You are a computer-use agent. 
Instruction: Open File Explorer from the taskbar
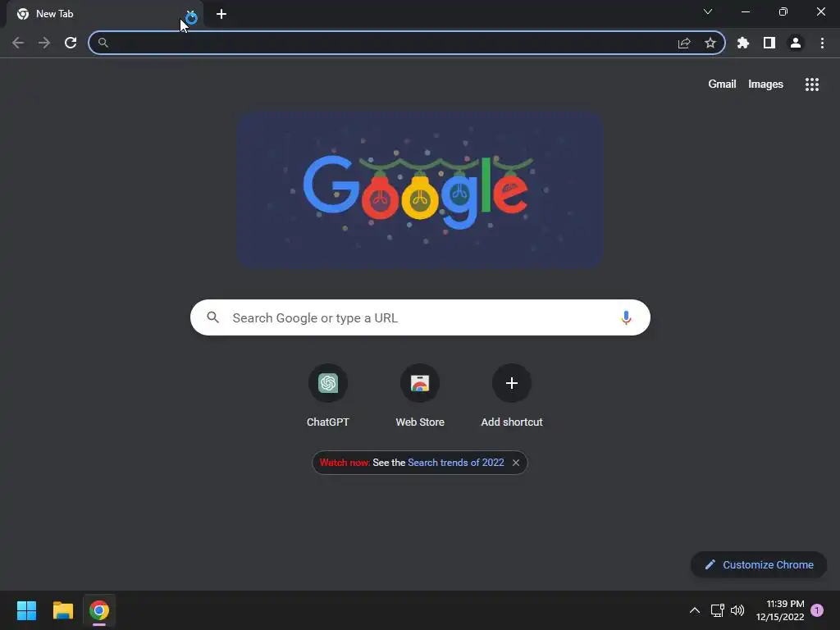coord(62,610)
